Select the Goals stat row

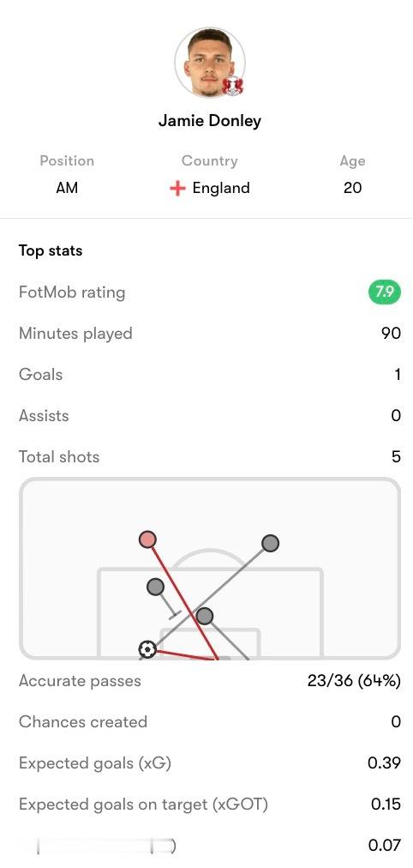pos(210,374)
